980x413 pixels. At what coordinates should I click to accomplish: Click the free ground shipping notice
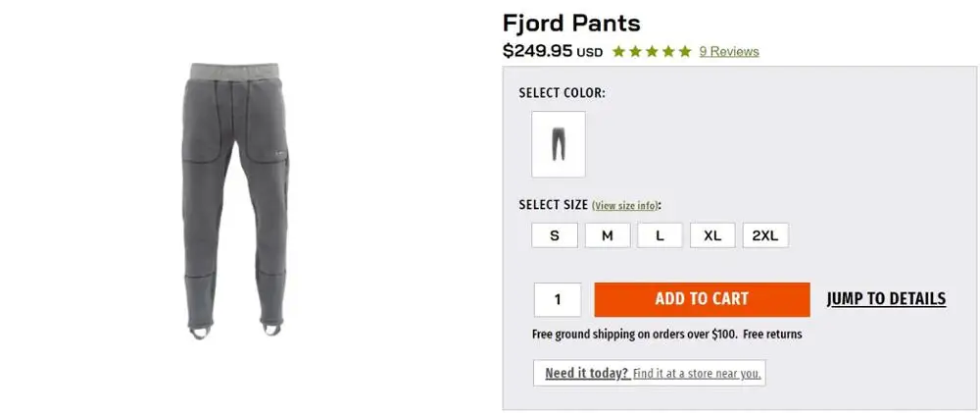click(x=666, y=335)
